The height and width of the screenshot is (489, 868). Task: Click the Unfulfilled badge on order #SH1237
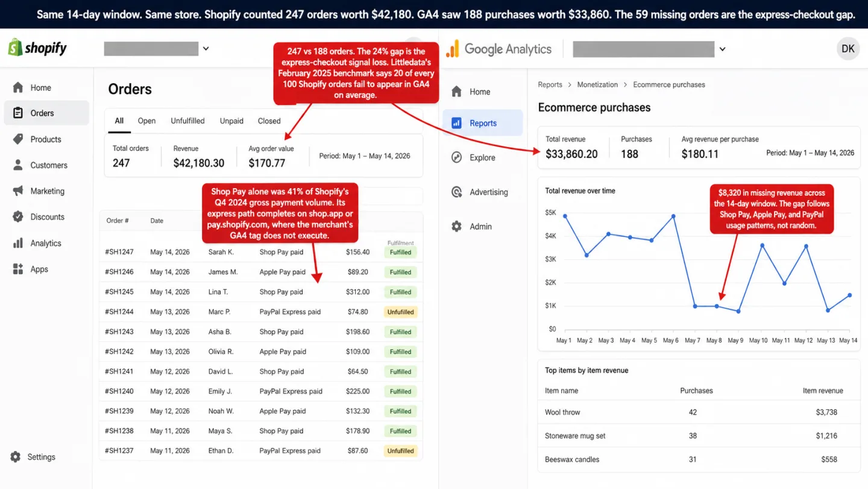(x=401, y=450)
